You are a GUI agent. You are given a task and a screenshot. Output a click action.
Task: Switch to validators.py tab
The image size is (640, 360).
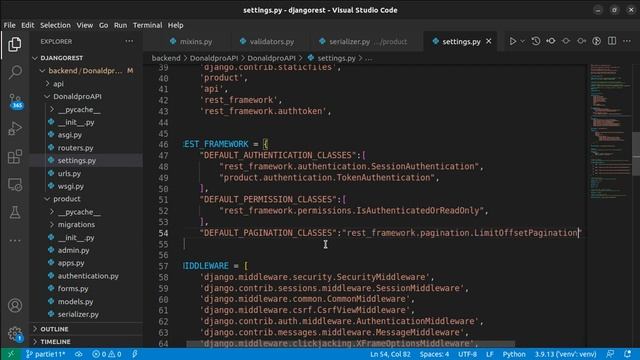point(267,42)
